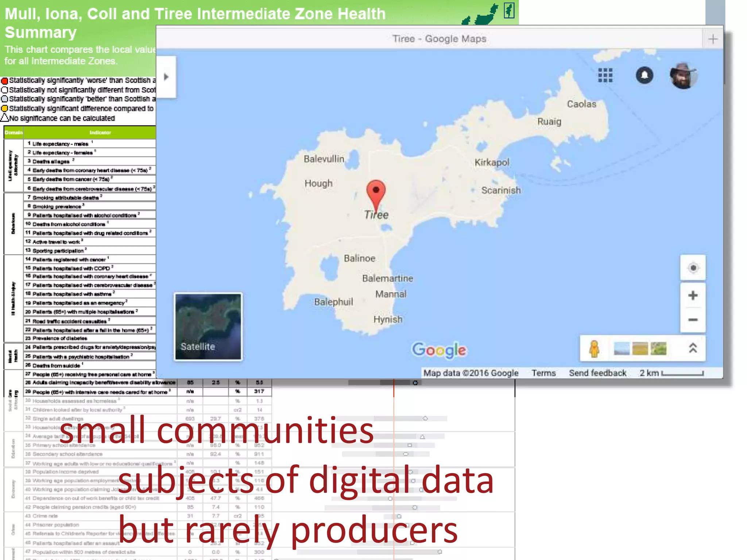Switch to Satellite view thumbnail
The width and height of the screenshot is (747, 560).
click(208, 327)
